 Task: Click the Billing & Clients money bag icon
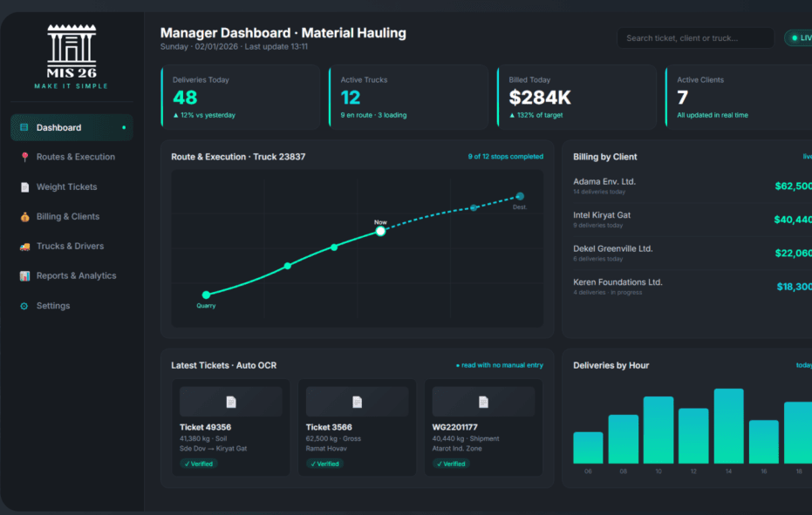click(24, 216)
